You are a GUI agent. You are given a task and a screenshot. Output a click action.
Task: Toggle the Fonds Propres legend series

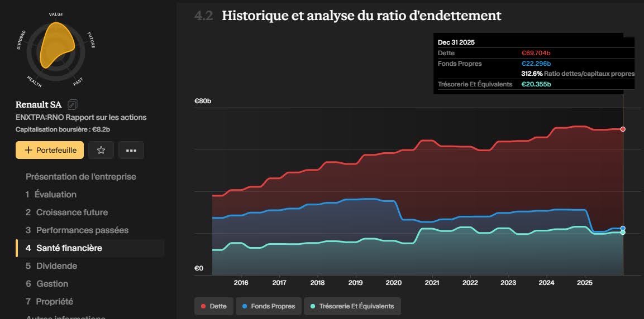click(x=269, y=306)
